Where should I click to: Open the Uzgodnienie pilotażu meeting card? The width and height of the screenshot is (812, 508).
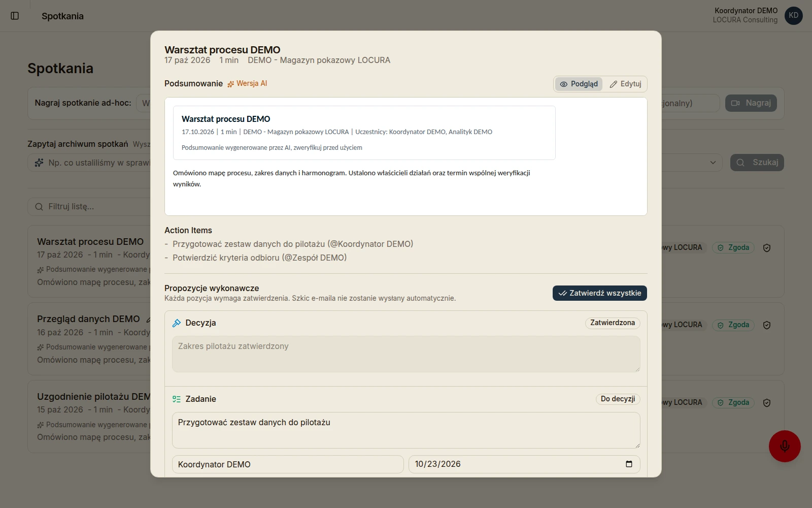pyautogui.click(x=89, y=417)
